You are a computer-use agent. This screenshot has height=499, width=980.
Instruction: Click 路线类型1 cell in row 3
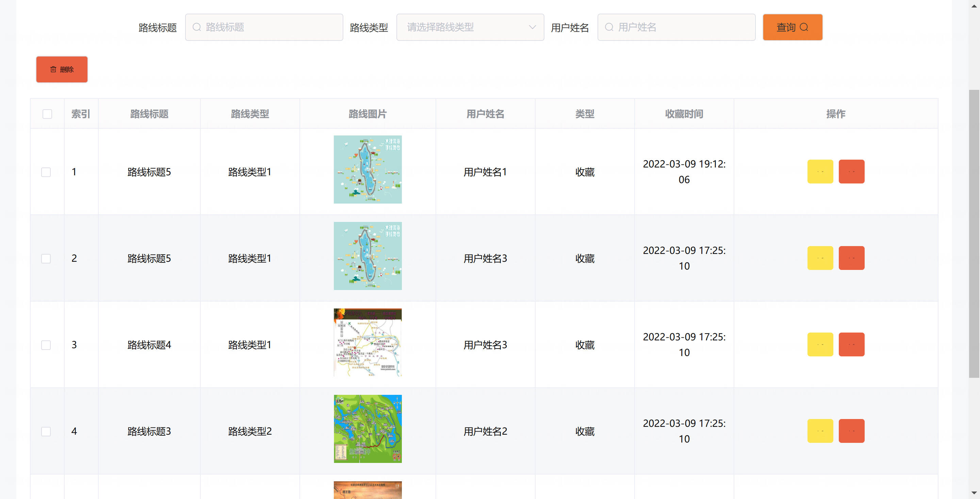250,345
